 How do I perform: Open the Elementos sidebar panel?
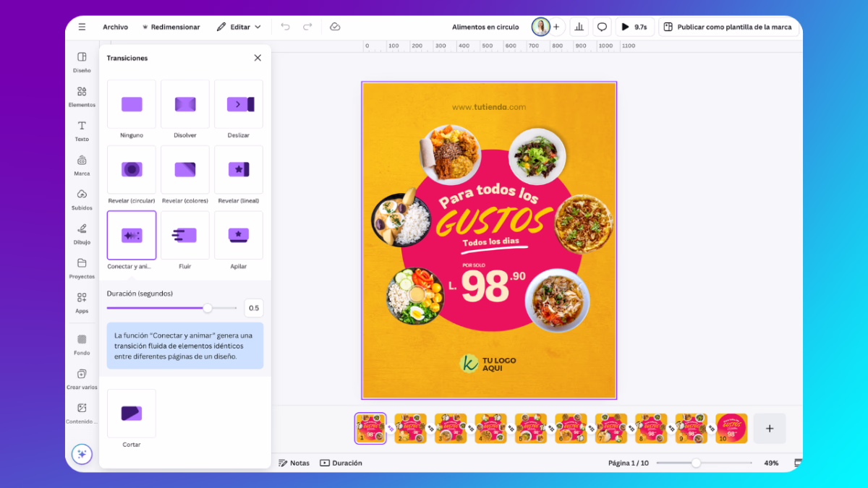coord(82,97)
